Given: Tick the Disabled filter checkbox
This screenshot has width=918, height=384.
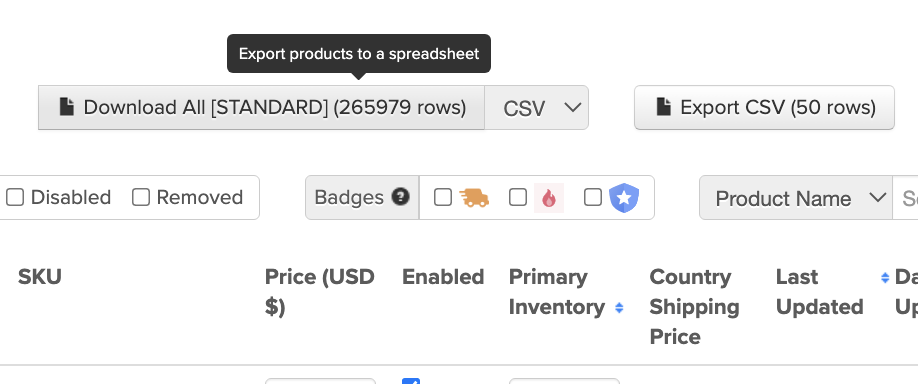Looking at the screenshot, I should [15, 197].
